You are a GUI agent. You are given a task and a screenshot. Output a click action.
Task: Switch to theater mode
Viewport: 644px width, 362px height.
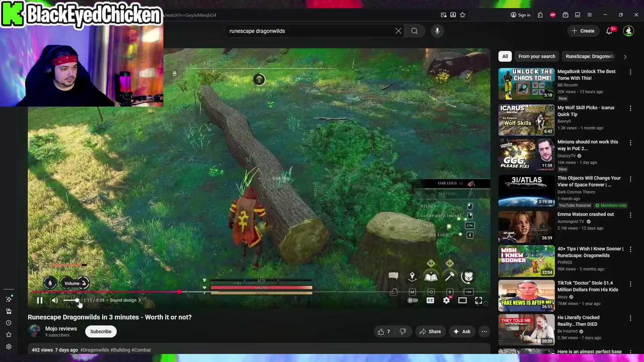click(462, 301)
